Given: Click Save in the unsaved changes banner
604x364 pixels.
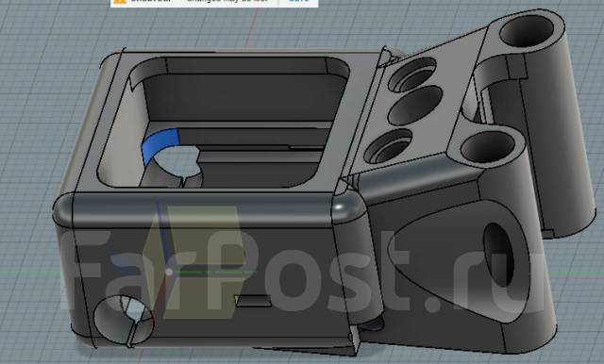Looking at the screenshot, I should click(299, 1).
